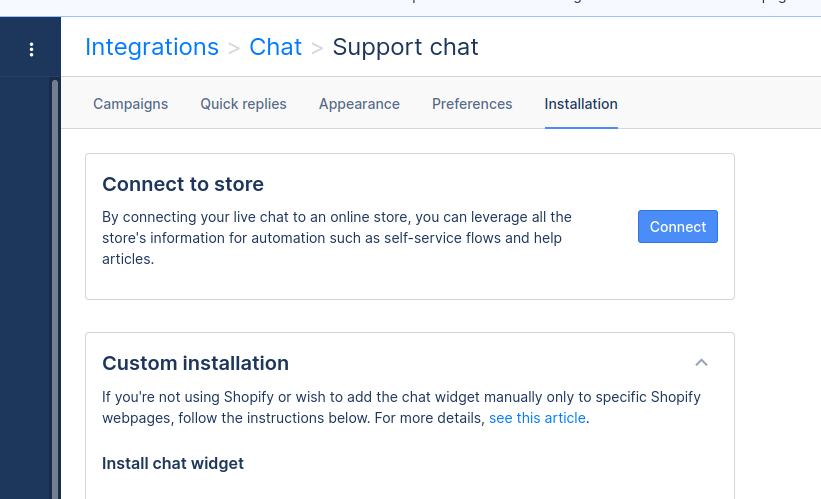Click the Custom installation heading
Screen dimensions: 821x499
pos(195,363)
